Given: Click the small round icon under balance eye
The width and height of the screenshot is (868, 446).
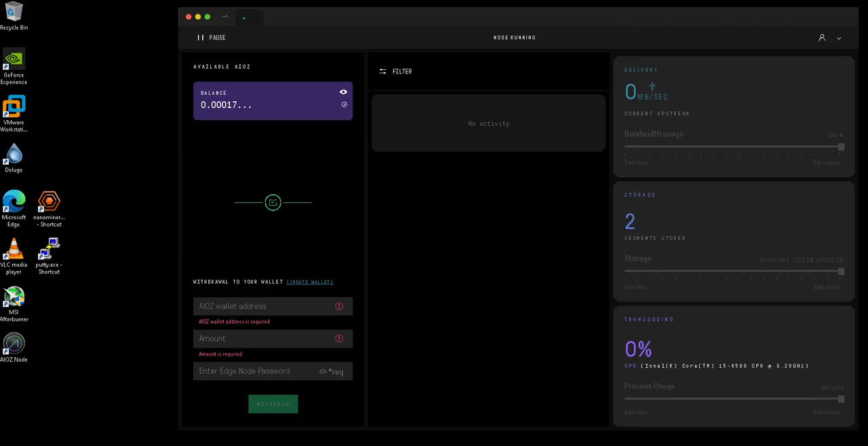Looking at the screenshot, I should point(344,105).
